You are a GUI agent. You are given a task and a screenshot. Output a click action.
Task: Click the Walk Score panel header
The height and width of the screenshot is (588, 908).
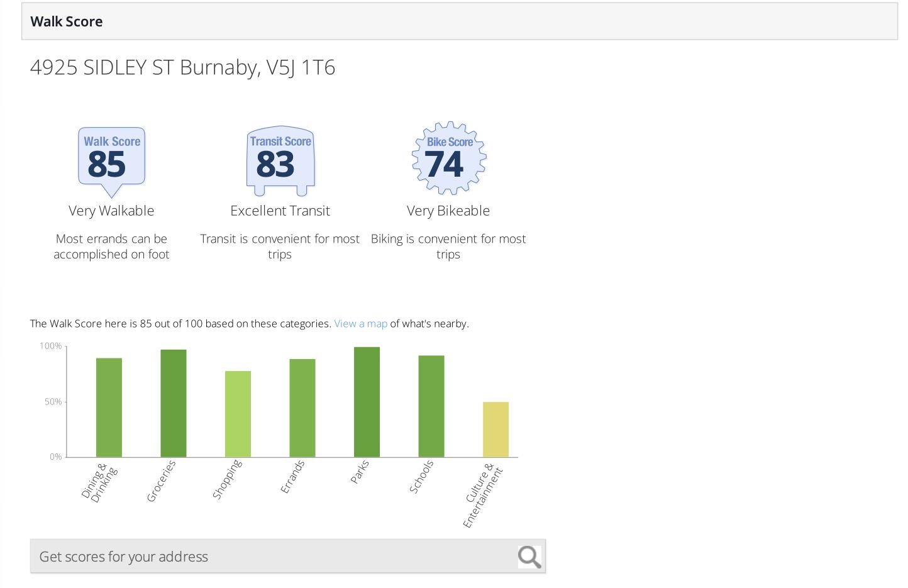tap(460, 21)
